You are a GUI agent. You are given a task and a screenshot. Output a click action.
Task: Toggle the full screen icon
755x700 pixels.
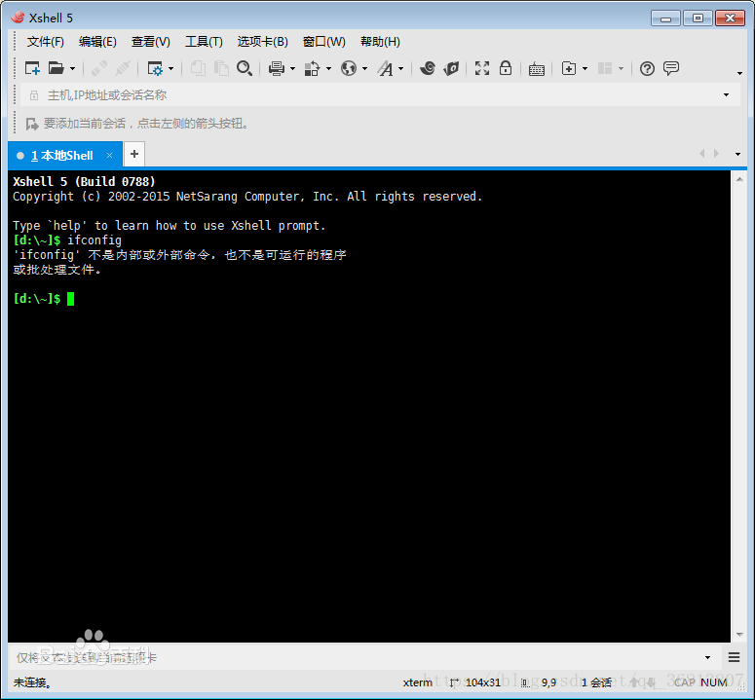(x=482, y=68)
